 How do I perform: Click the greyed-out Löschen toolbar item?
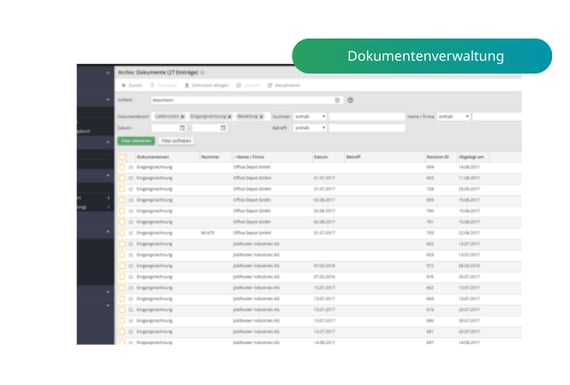(x=248, y=85)
